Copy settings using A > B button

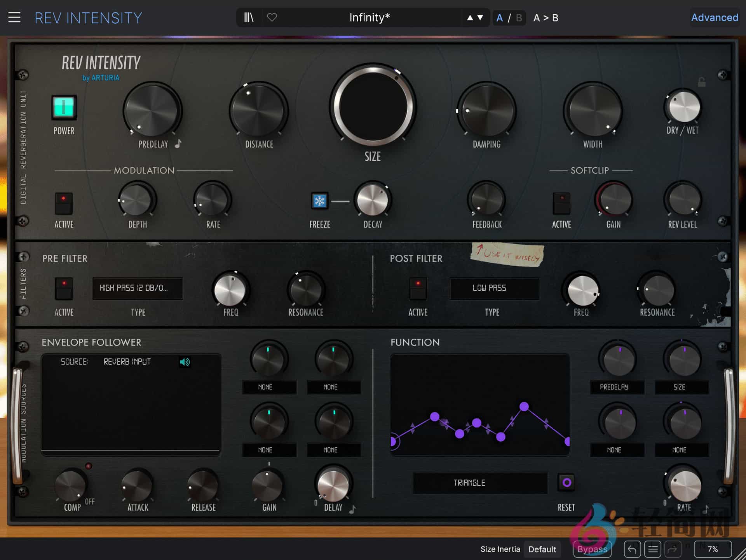(546, 17)
